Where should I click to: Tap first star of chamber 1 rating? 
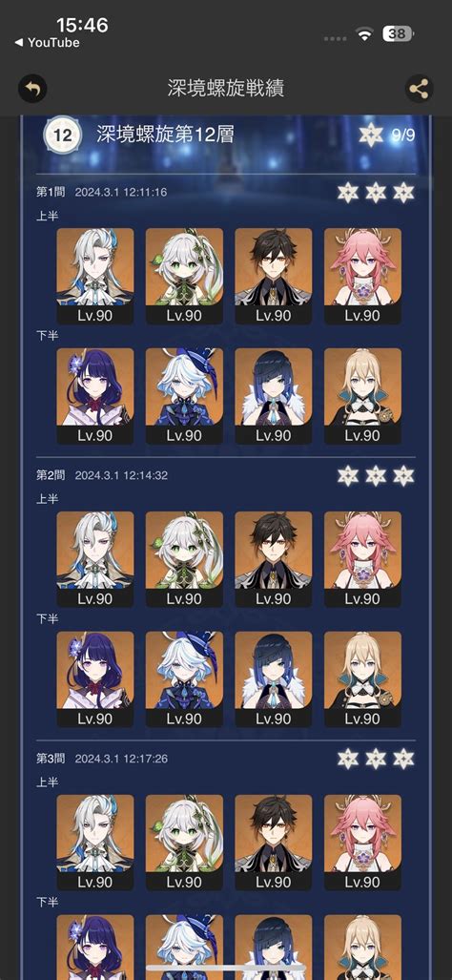coord(348,192)
